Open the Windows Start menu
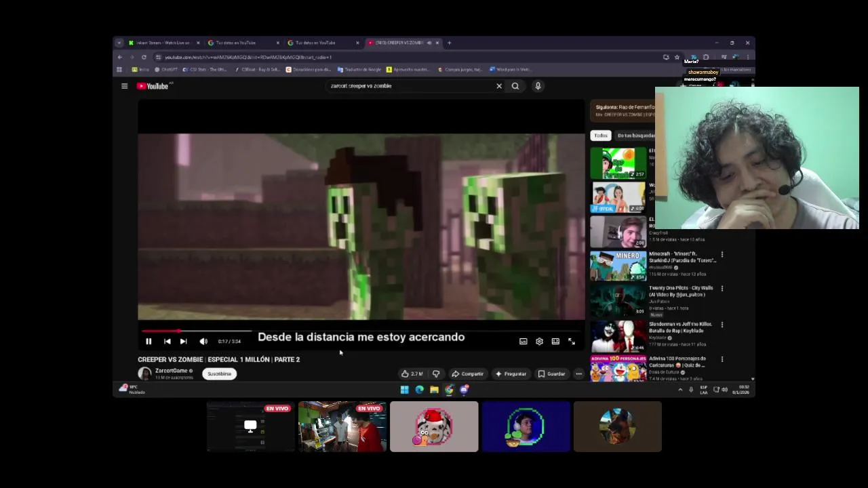Screen dimensions: 868x488 pyautogui.click(x=405, y=390)
